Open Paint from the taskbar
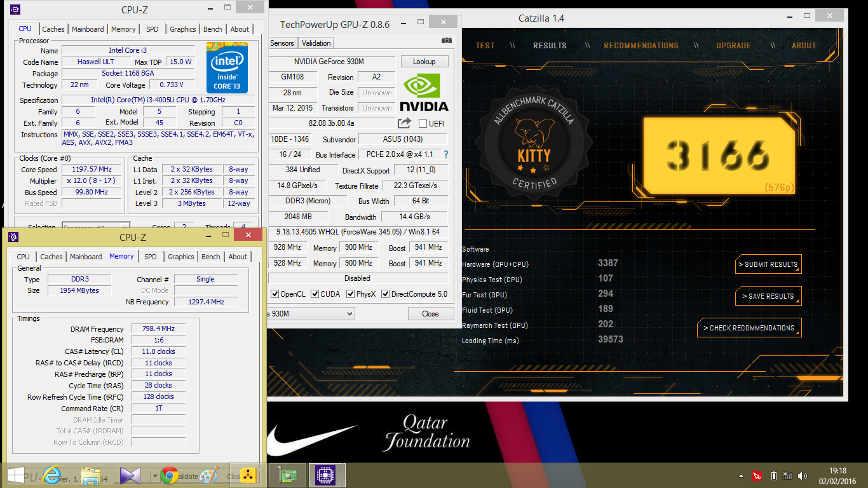 point(208,475)
